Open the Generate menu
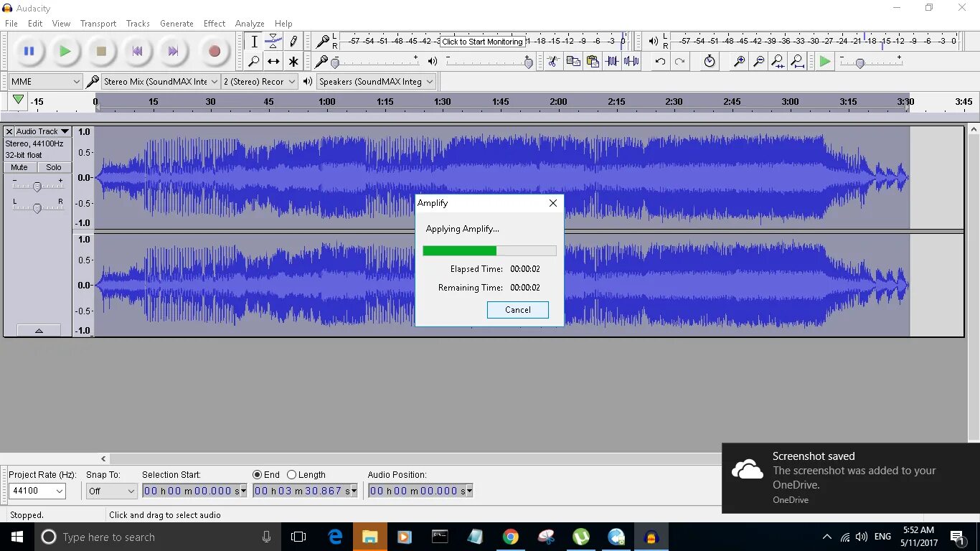The height and width of the screenshot is (551, 980). click(x=176, y=24)
